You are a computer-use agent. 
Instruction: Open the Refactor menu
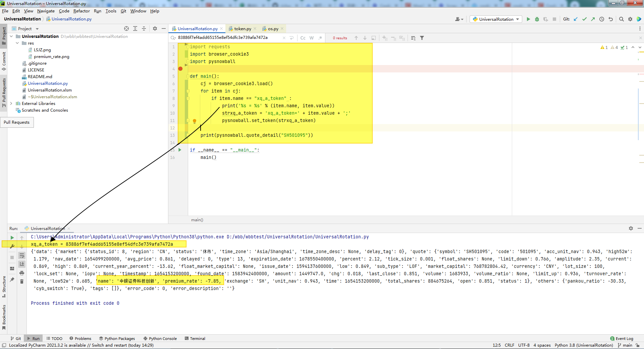coord(82,11)
